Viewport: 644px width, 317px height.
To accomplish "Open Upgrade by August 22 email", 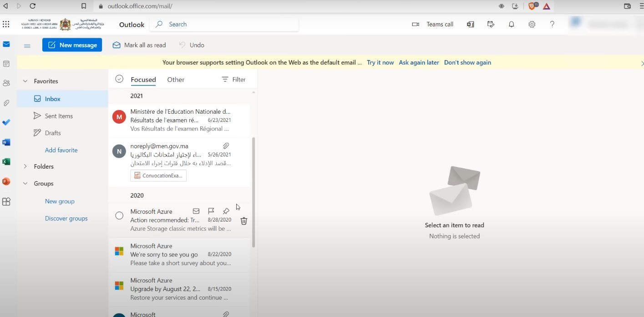I will [179, 289].
